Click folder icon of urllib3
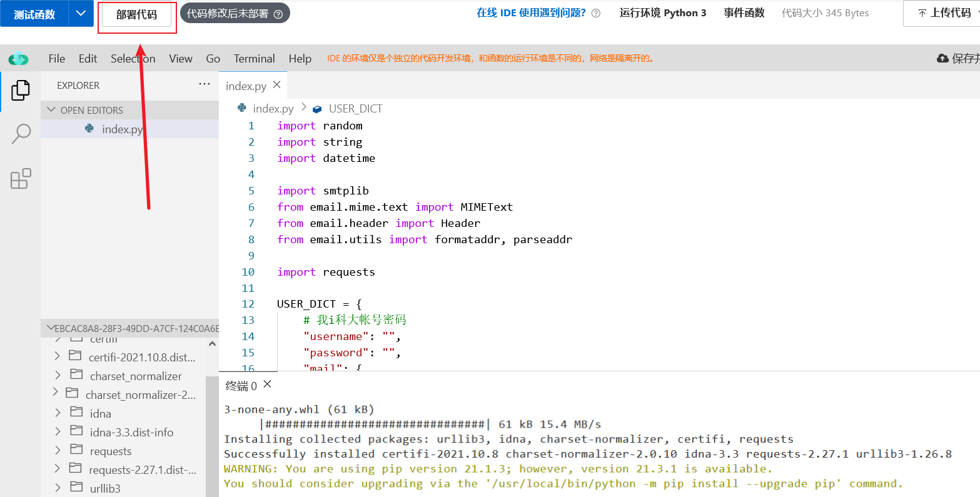Screen dimensions: 980x497 pos(76,486)
